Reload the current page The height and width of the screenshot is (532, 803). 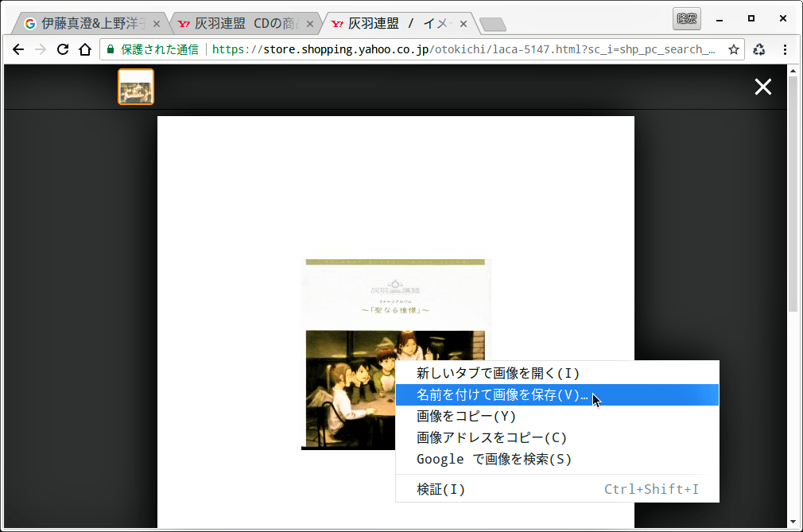coord(63,49)
